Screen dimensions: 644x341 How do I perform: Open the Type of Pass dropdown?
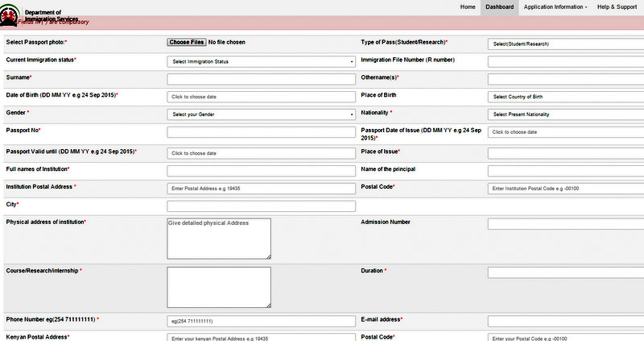coord(565,44)
